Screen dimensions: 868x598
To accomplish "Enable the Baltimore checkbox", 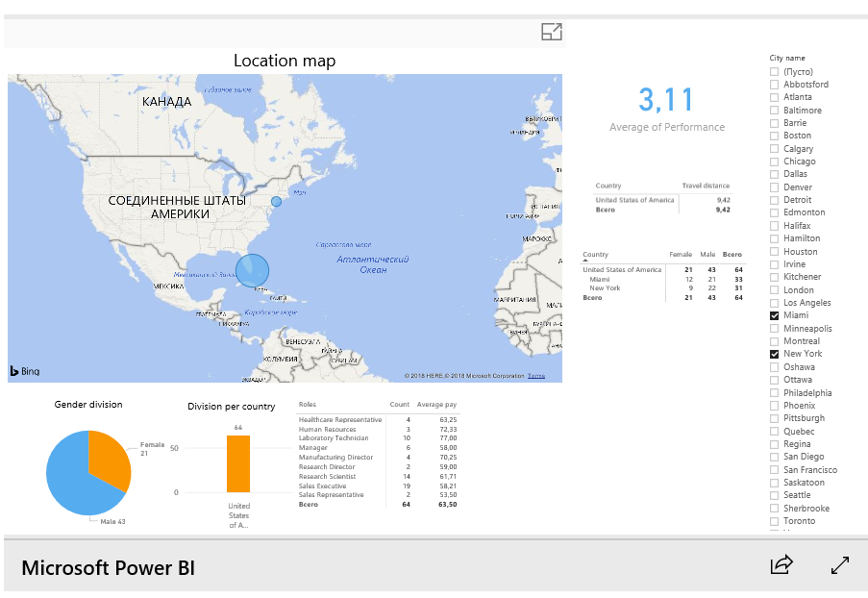I will coord(775,111).
